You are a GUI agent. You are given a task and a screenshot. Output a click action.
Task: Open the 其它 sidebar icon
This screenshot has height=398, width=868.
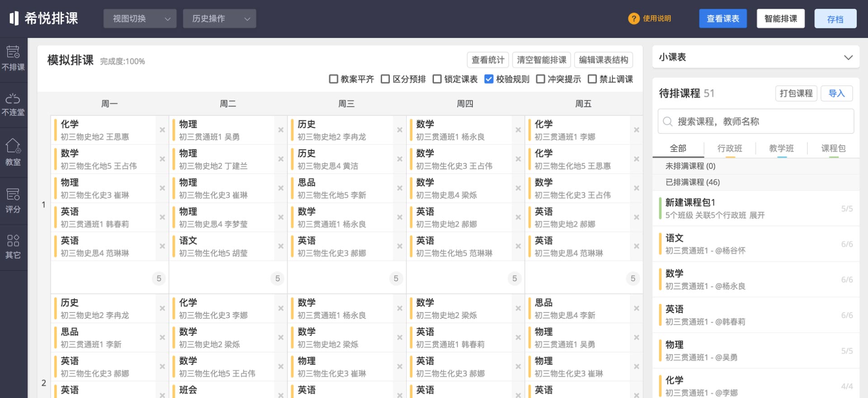[x=13, y=246]
